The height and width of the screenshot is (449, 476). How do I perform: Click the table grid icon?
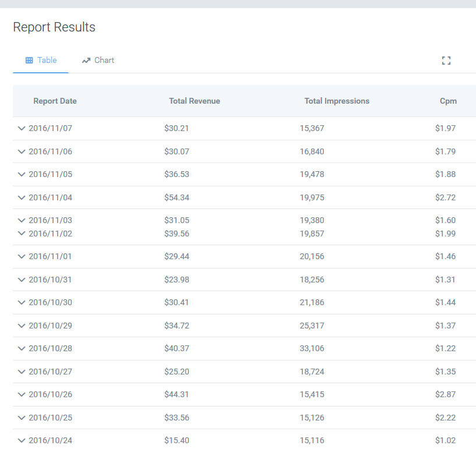coord(29,61)
